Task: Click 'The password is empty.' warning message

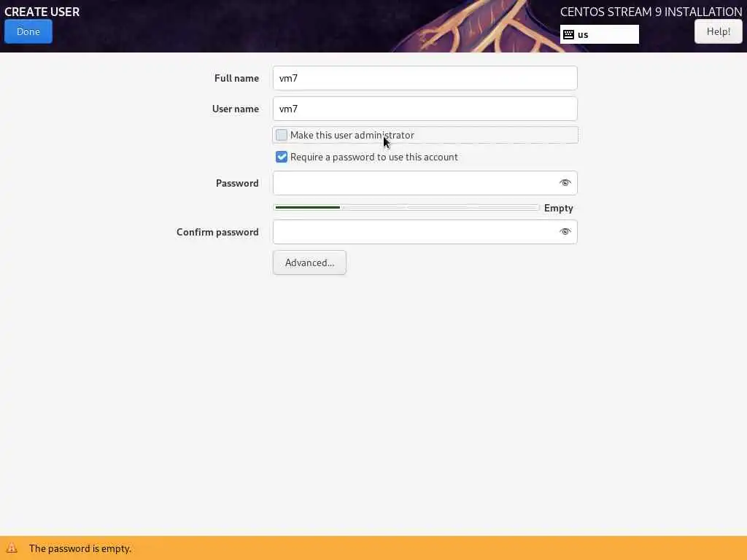Action: tap(80, 548)
